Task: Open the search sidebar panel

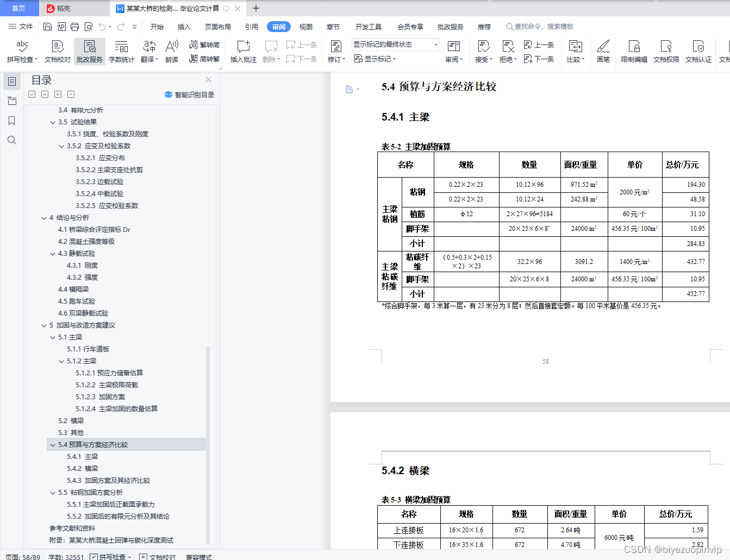Action: (12, 140)
